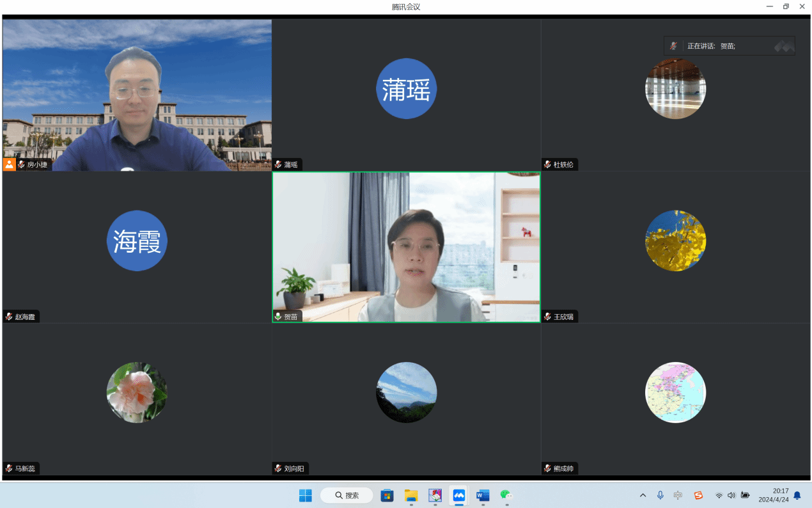This screenshot has height=508, width=812.
Task: Click the muted microphone icon in speaking bar
Action: [673, 46]
